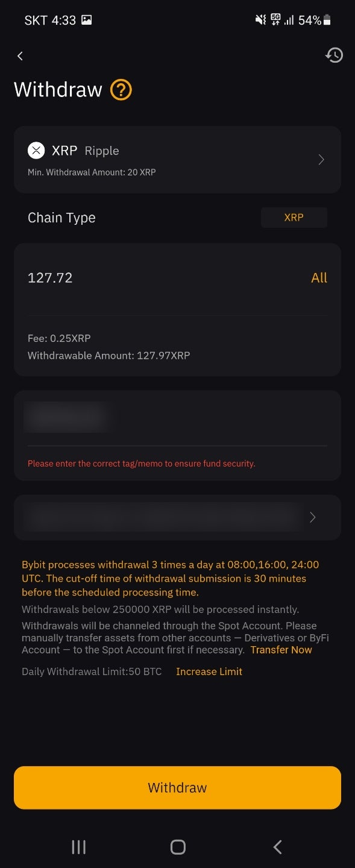The image size is (355, 868).
Task: Tap the orange Withdraw button
Action: tap(177, 788)
